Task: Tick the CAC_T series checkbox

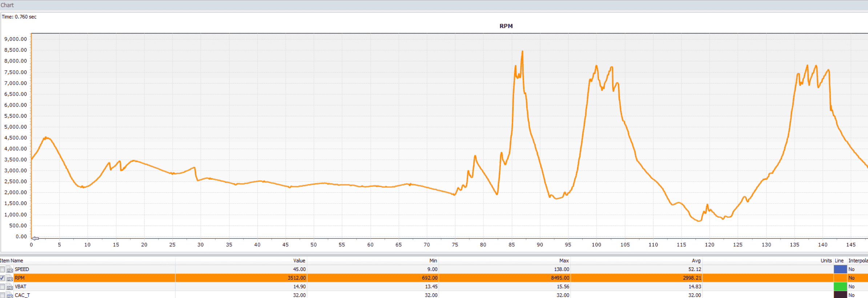Action: click(x=2, y=295)
